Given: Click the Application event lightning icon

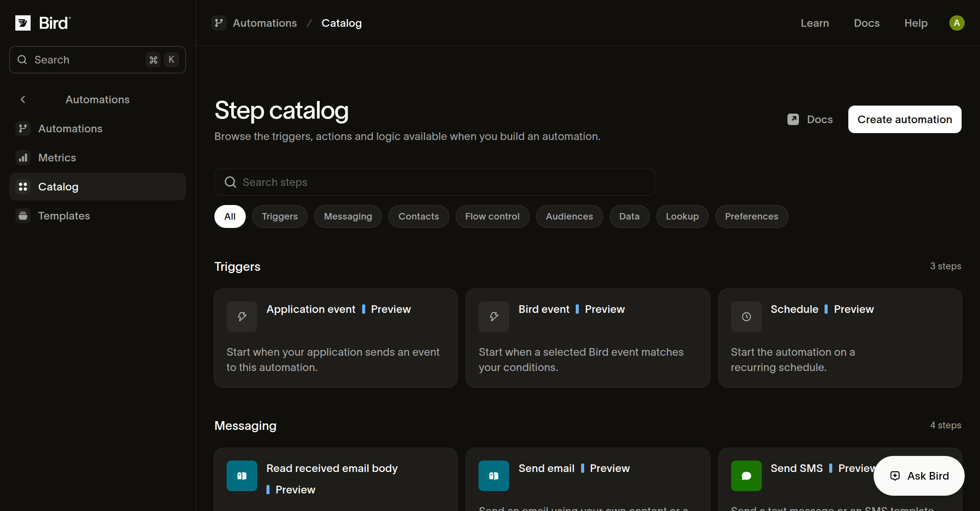Looking at the screenshot, I should click(242, 317).
